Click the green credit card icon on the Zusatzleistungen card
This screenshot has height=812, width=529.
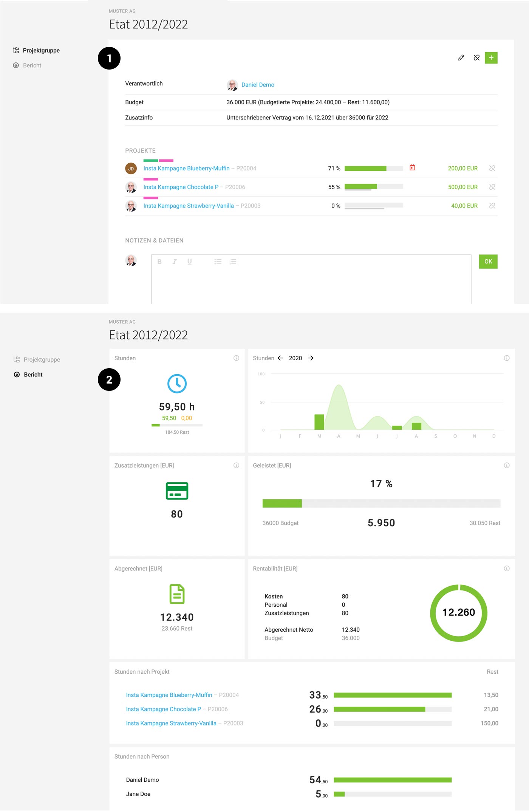[x=177, y=491]
